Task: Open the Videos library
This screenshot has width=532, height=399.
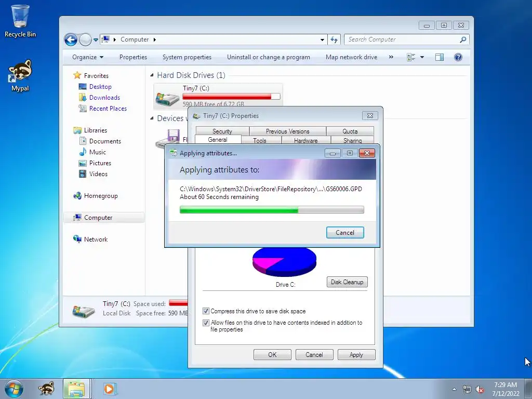Action: [x=98, y=174]
